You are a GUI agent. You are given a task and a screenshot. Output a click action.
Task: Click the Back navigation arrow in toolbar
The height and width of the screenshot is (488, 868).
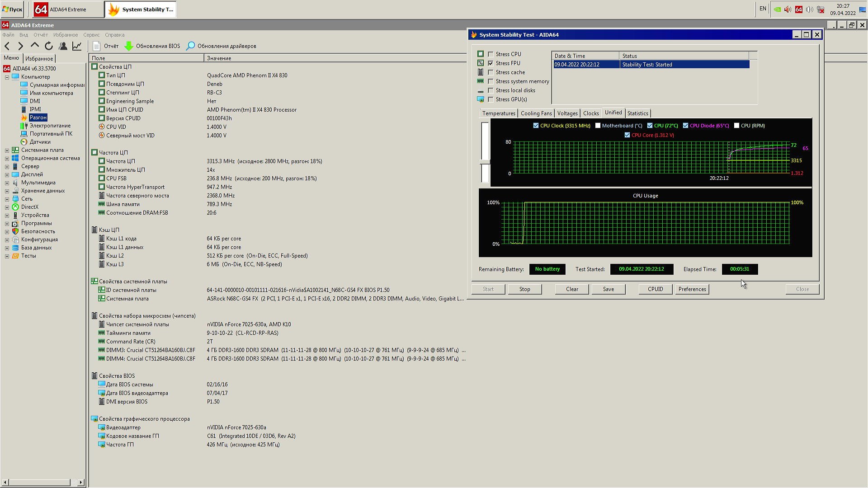click(x=7, y=46)
